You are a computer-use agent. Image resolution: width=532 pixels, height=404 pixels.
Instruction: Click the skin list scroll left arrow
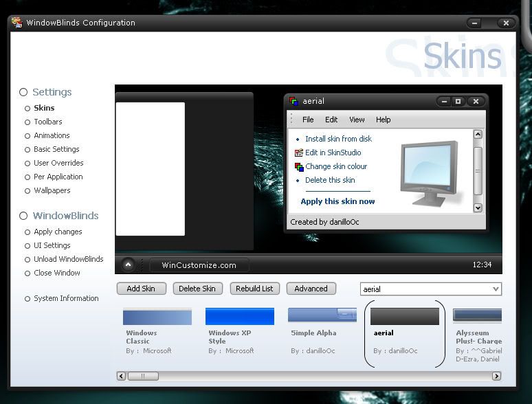121,376
